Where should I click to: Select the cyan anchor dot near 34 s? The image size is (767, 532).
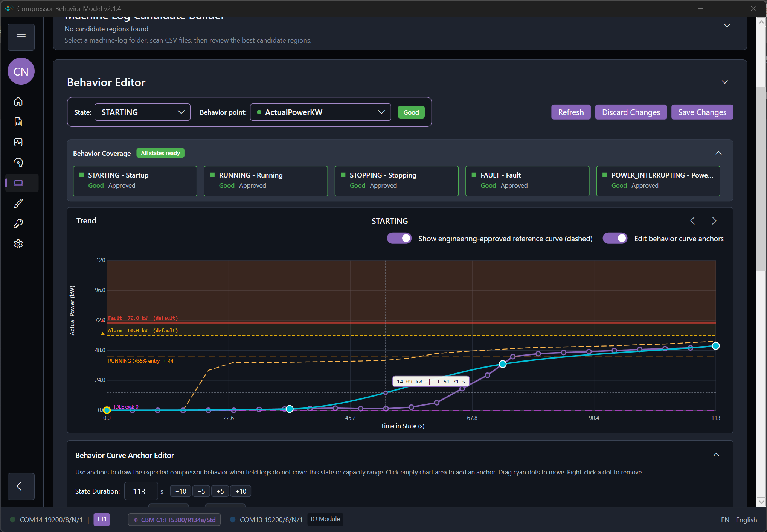click(290, 409)
